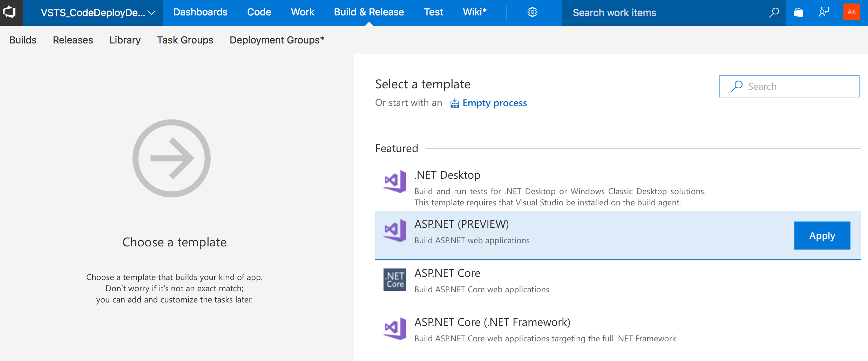Apply the ASP.NET (PREVIEW) template
The width and height of the screenshot is (868, 361).
click(822, 236)
